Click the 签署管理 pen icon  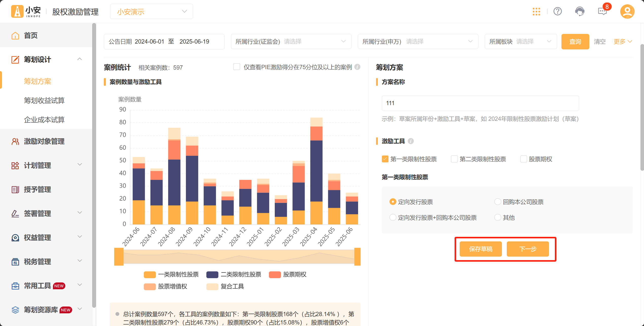click(x=15, y=214)
